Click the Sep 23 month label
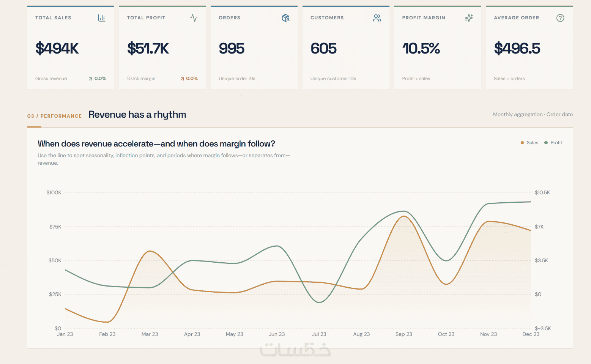The width and height of the screenshot is (591, 364). click(404, 334)
